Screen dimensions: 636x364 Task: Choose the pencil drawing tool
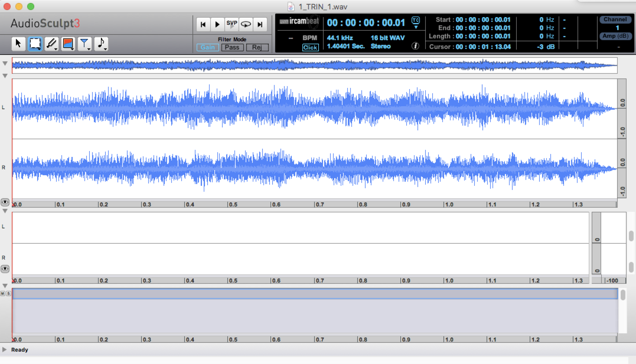[52, 44]
